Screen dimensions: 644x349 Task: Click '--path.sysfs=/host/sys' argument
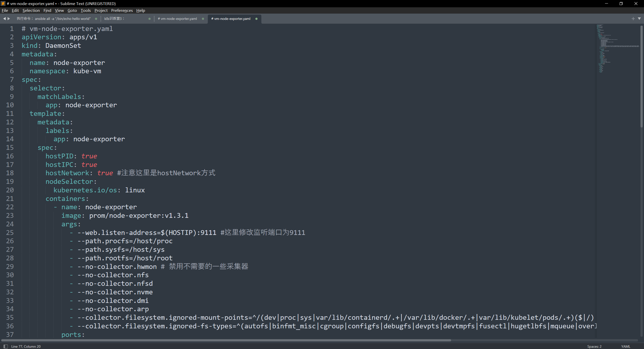pos(121,250)
